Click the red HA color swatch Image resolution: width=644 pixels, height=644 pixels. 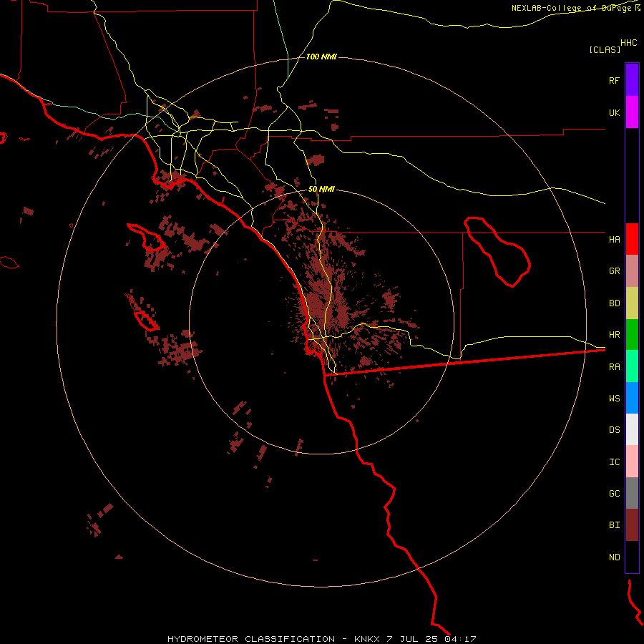click(x=632, y=239)
